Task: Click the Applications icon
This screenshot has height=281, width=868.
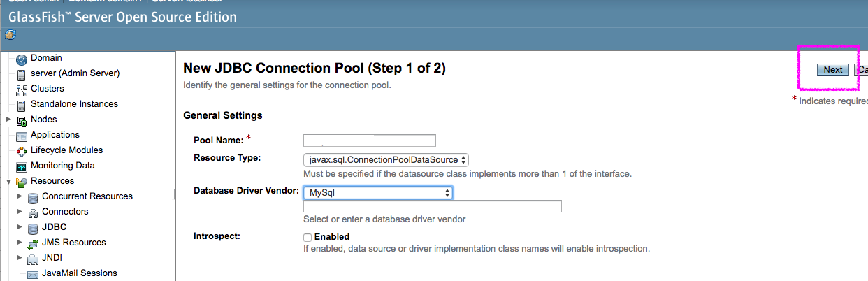Action: 21,136
